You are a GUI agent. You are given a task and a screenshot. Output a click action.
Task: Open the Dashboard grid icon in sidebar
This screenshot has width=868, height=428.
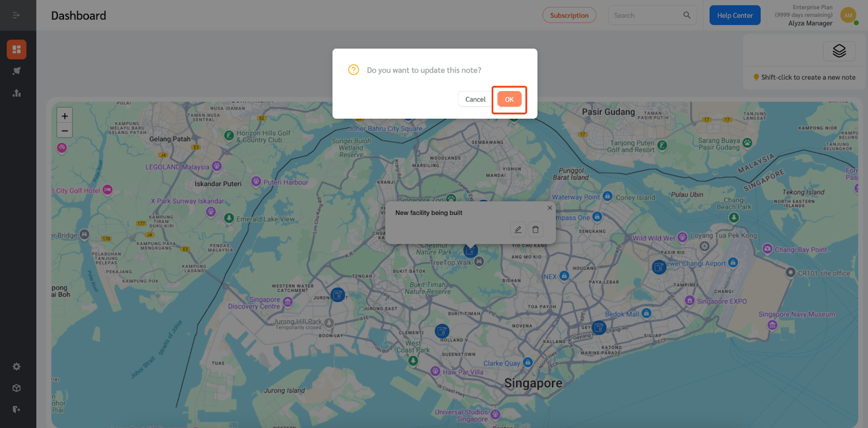(x=16, y=49)
